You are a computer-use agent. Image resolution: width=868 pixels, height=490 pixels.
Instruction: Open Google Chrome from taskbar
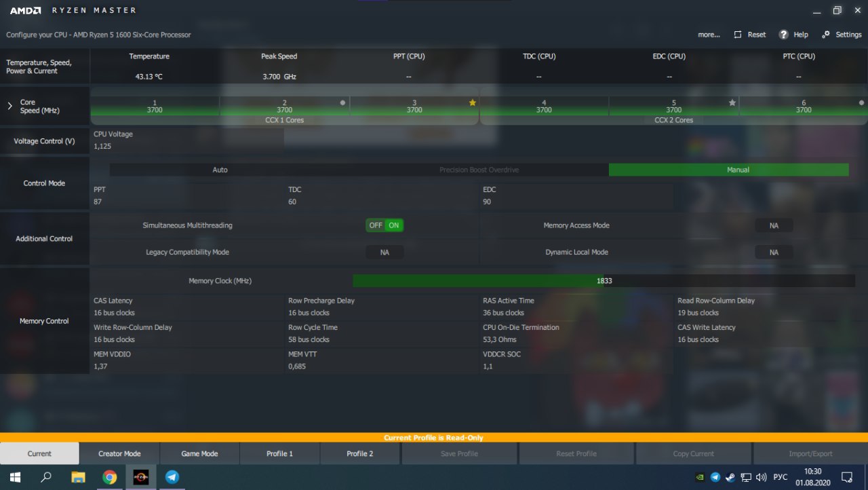[x=110, y=477]
